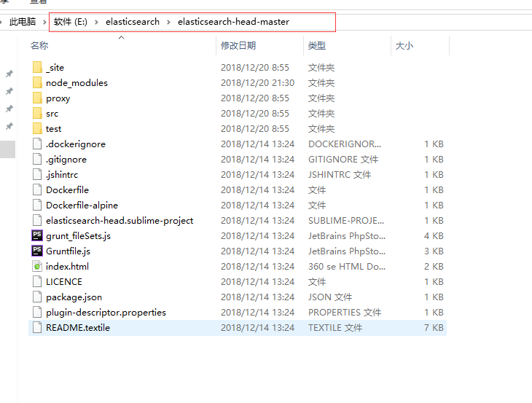Screen dimensions: 532x403
Task: Open breadcrumb arrow after 软件 (E:)
Action: tap(97, 22)
